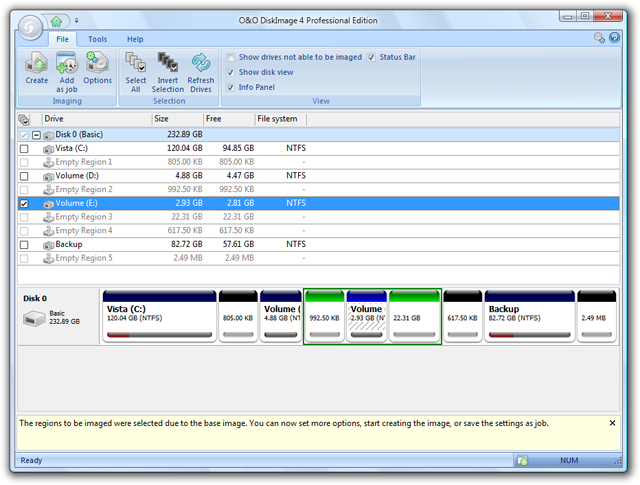Click the NUM indicator in status bar

(569, 461)
